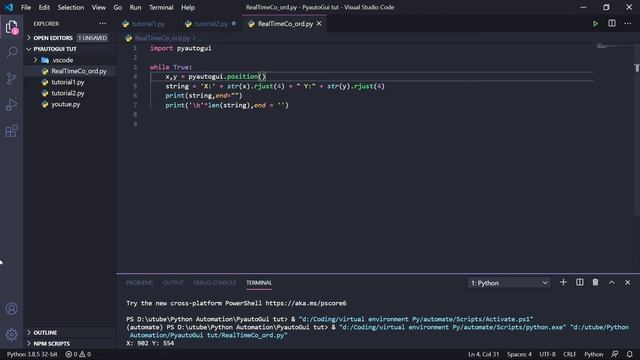Change encoding via UTF-8 status item
This screenshot has width=640, height=360.
[547, 354]
